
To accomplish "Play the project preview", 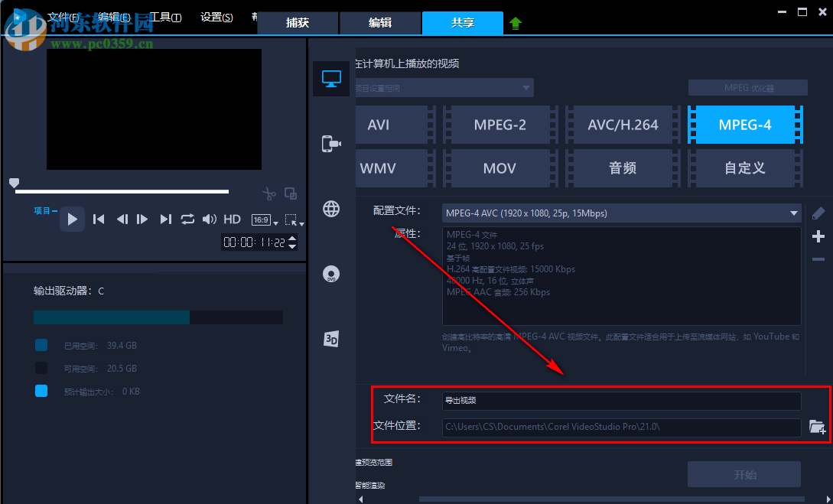I will pyautogui.click(x=72, y=219).
